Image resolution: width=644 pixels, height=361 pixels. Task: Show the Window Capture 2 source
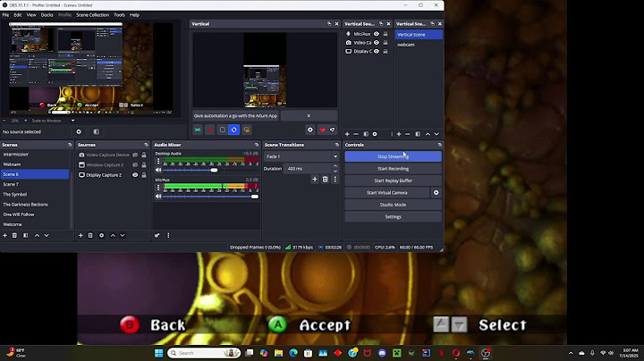[135, 165]
